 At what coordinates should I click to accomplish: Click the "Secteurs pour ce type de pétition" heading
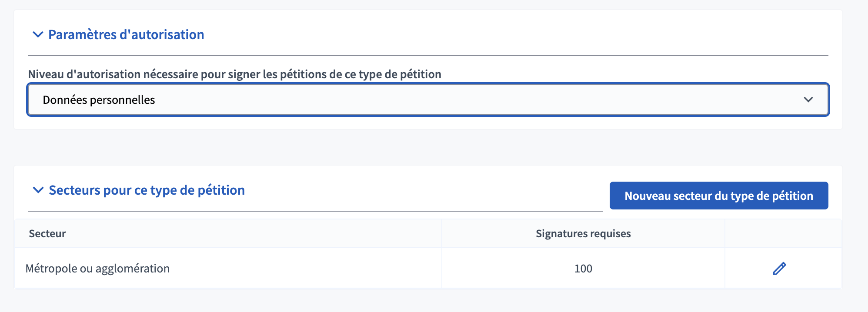(x=147, y=190)
